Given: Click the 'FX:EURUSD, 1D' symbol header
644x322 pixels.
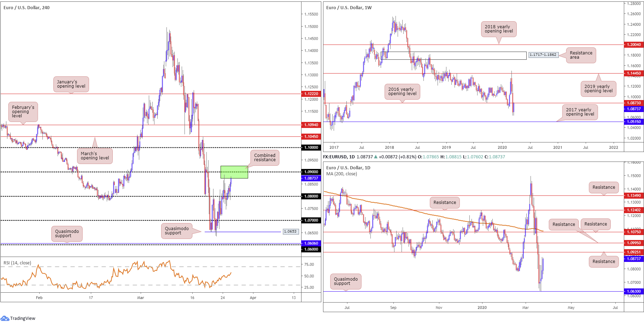Looking at the screenshot, I should [339, 157].
